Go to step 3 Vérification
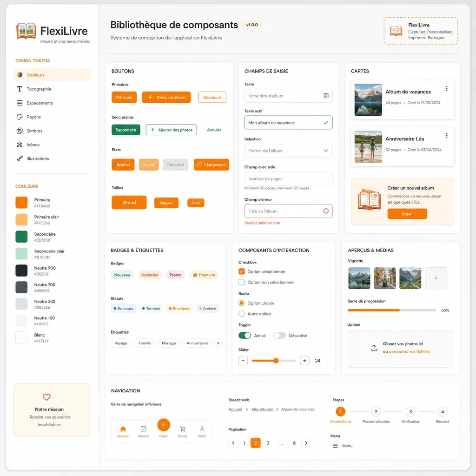Screen dimensions: 476x476 coord(410,412)
